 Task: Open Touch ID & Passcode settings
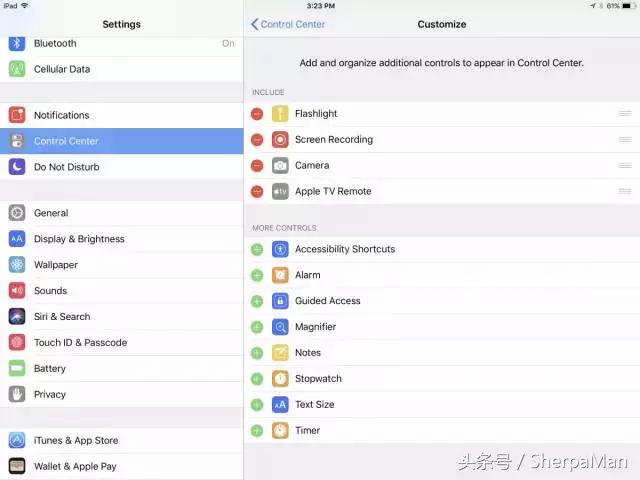[122, 342]
